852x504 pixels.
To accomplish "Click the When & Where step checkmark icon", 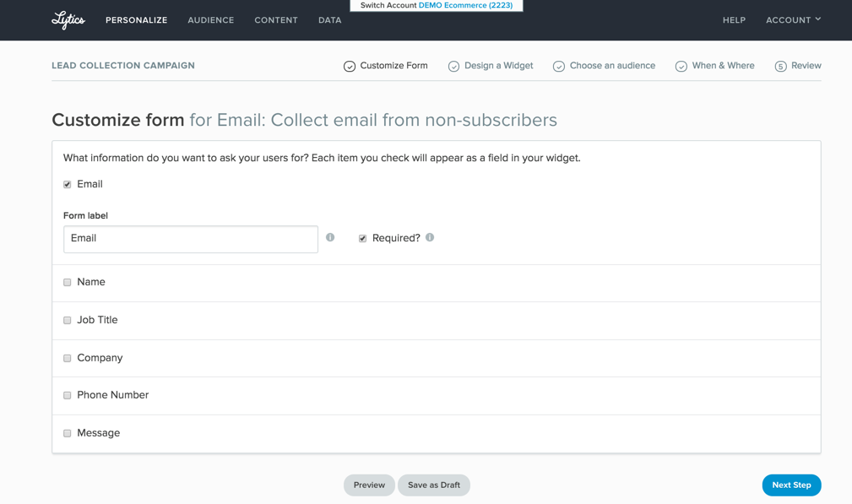I will [x=681, y=66].
